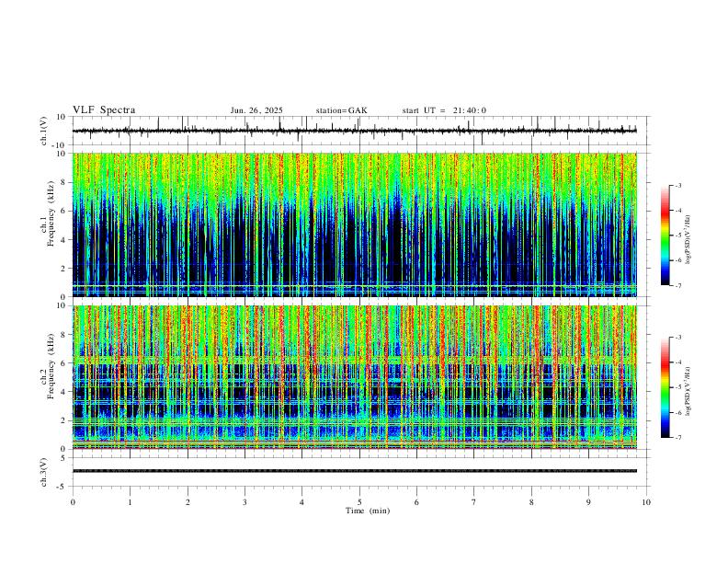Click the '-3' label on ch.1 colorbar
Screen dimensions: 728x563
(x=677, y=185)
